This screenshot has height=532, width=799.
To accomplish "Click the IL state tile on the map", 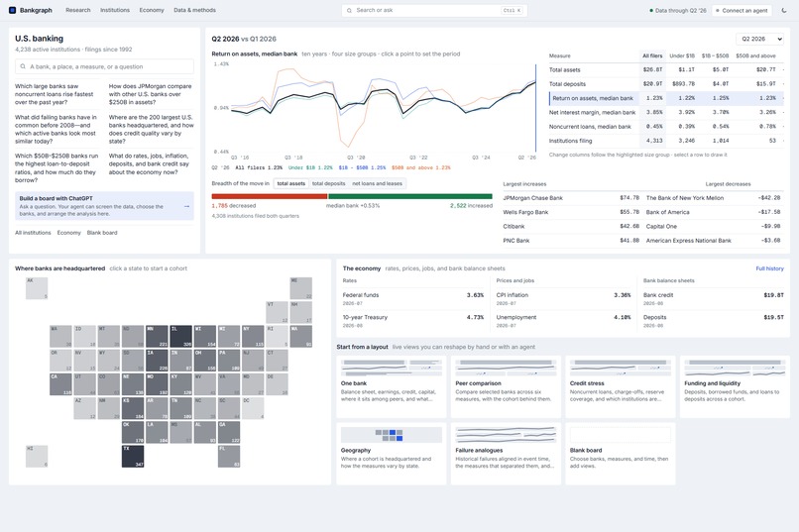I will pyautogui.click(x=180, y=337).
